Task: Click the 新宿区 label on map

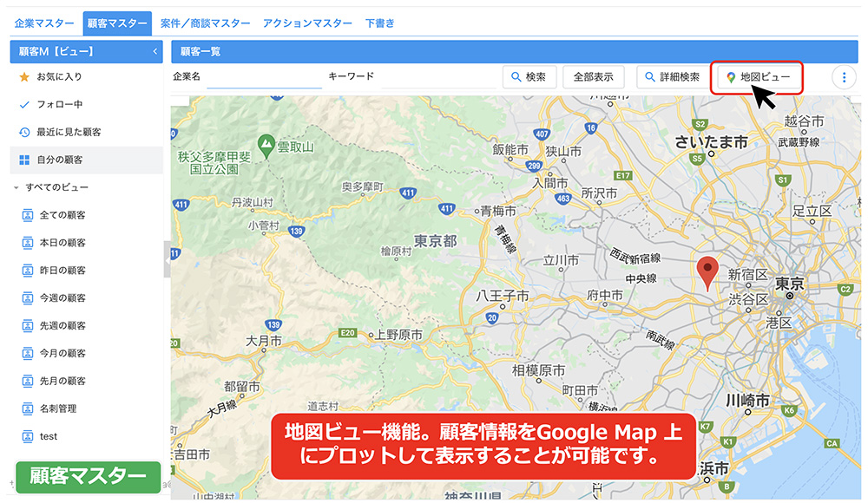Action: (747, 274)
